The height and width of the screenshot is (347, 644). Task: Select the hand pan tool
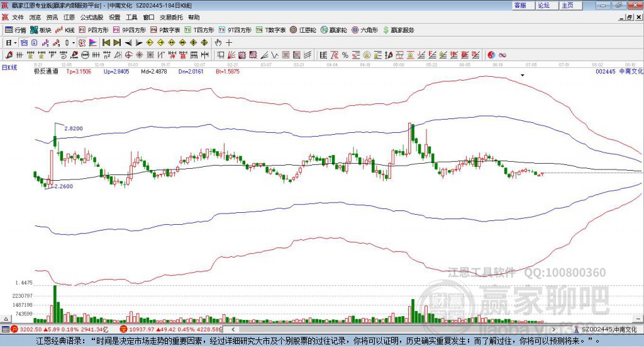point(218,43)
